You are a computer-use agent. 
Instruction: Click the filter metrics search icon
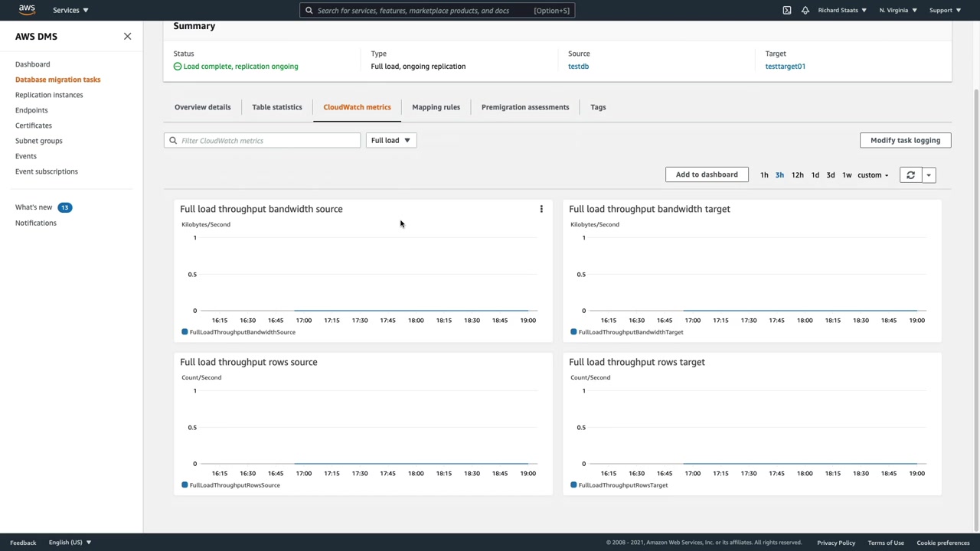(173, 141)
